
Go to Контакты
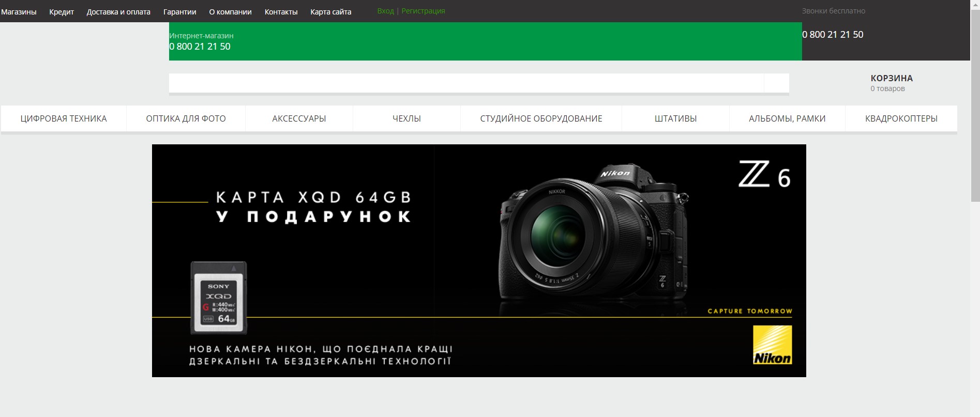coord(281,12)
